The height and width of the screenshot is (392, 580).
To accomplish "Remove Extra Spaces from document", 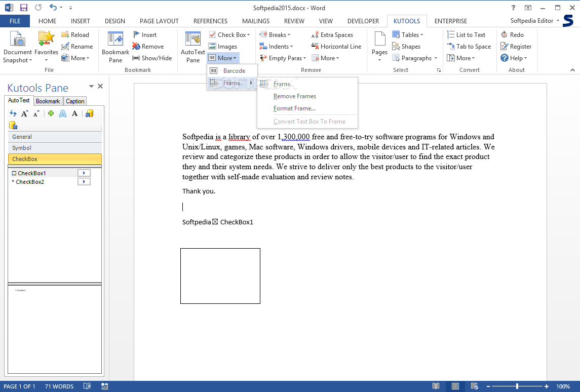I will [x=332, y=35].
